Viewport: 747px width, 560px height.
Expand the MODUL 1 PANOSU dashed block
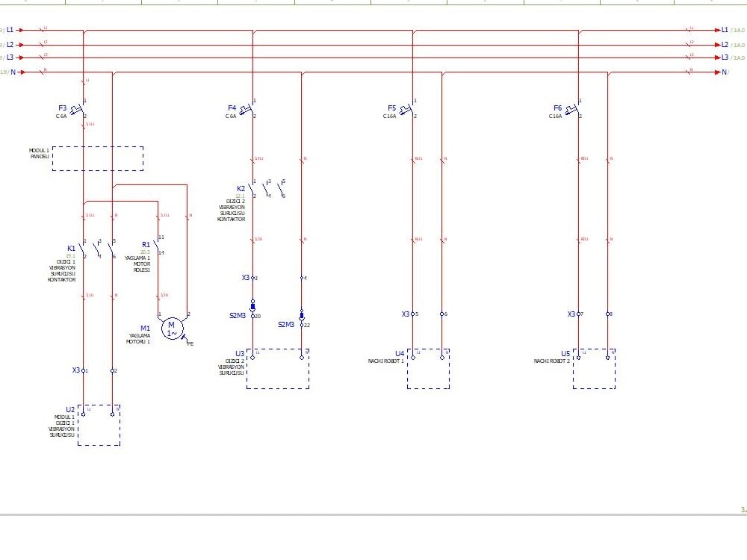(x=97, y=159)
